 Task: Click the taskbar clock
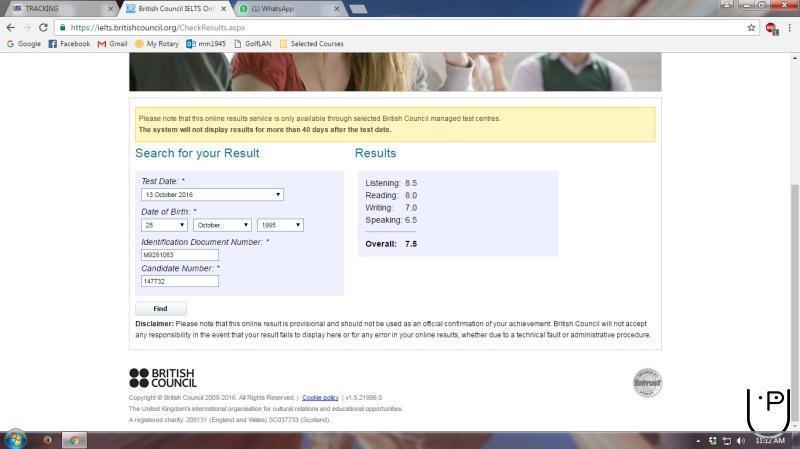pos(770,441)
